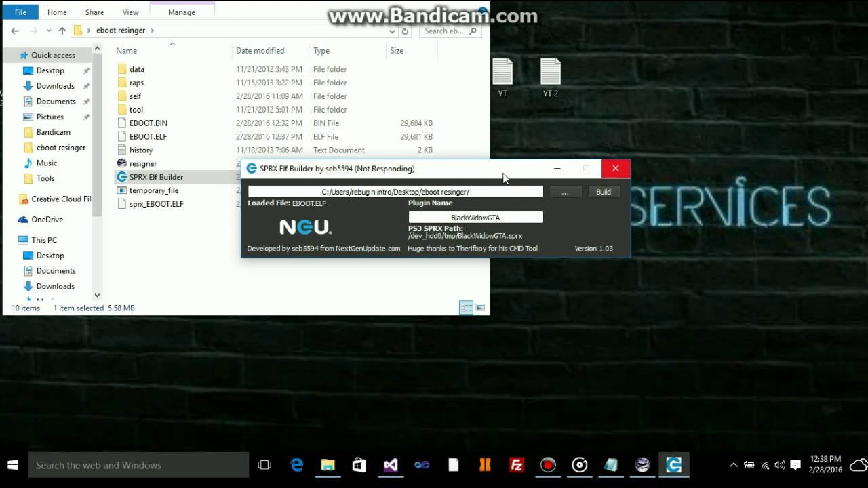Select the YT desktop file icon
868x488 pixels.
[x=502, y=78]
